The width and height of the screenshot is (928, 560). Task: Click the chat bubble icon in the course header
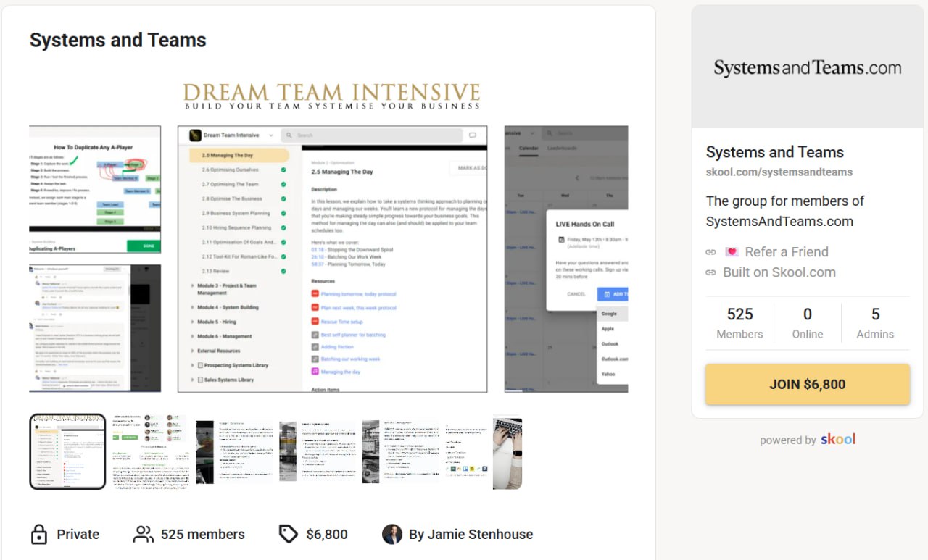click(x=472, y=135)
